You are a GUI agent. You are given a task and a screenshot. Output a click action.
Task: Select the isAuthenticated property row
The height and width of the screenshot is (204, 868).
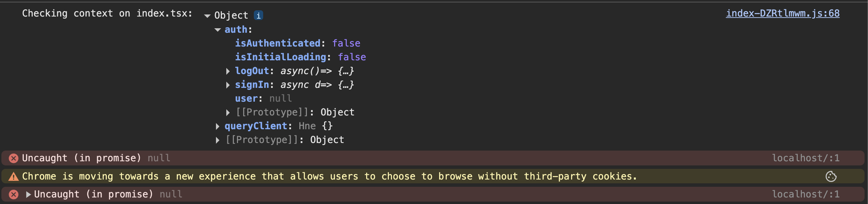[x=298, y=43]
